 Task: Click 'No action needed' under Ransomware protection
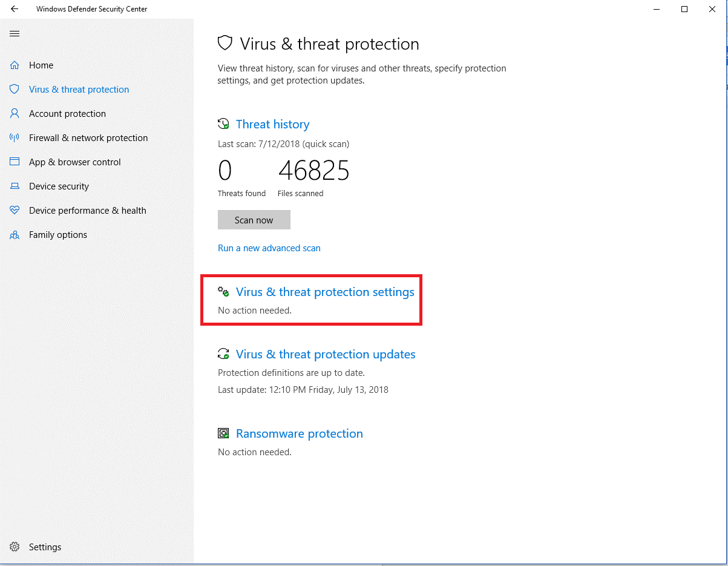(255, 452)
